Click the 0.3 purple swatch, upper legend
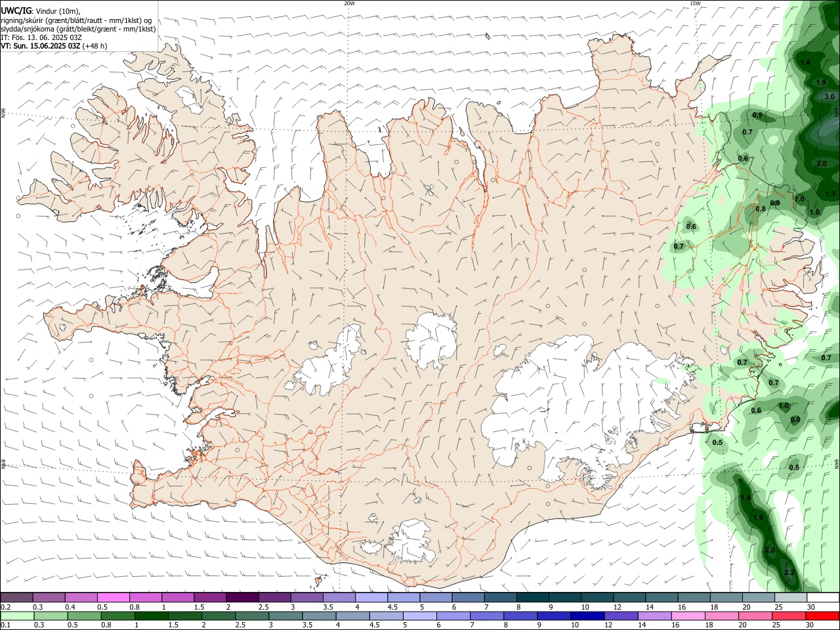 click(x=49, y=597)
